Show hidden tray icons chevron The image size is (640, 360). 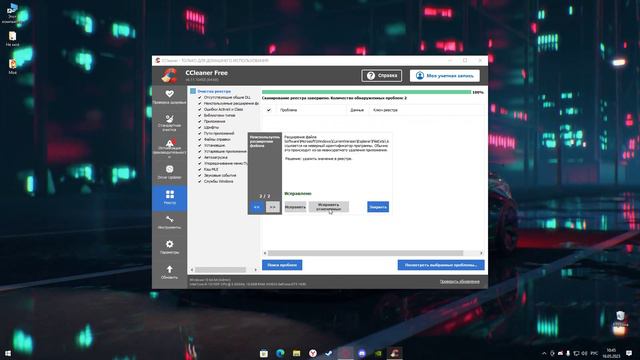pos(544,353)
